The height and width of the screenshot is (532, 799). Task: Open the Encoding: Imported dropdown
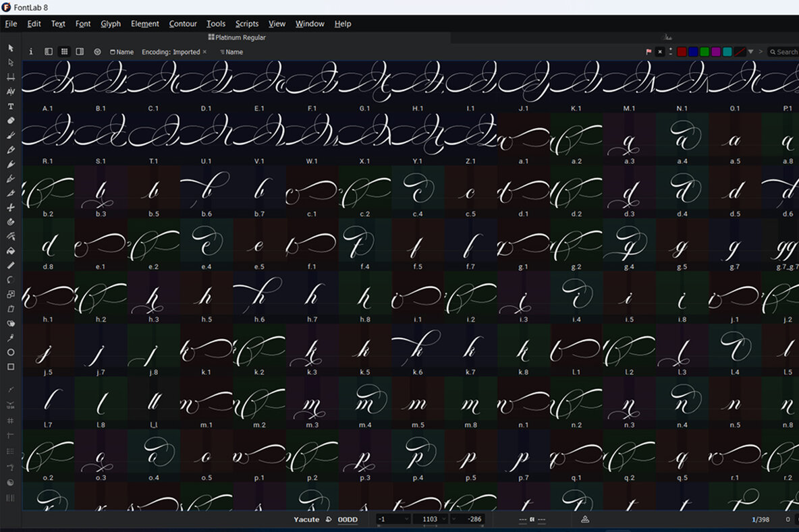pyautogui.click(x=170, y=51)
